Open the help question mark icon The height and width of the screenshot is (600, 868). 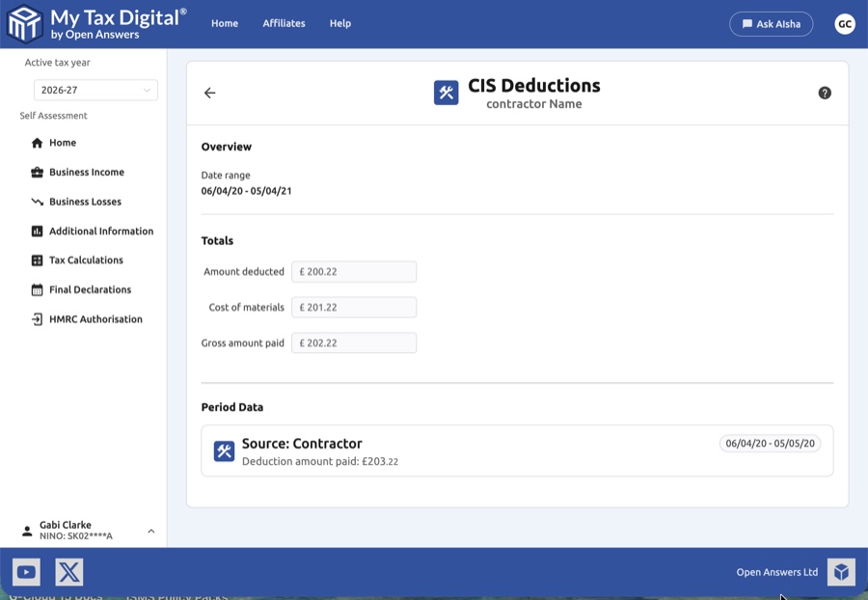pos(825,93)
